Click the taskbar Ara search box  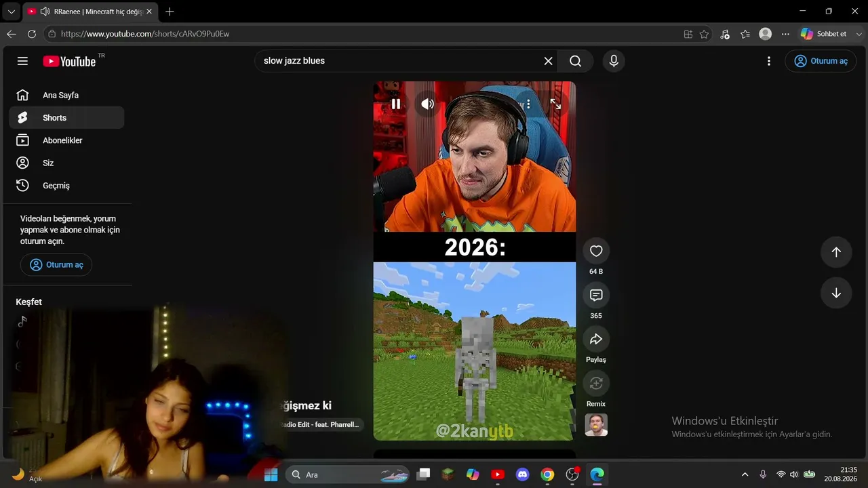(347, 474)
